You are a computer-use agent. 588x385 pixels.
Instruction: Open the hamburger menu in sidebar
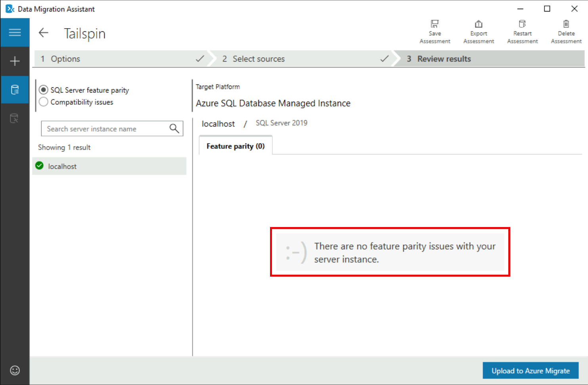click(x=15, y=33)
